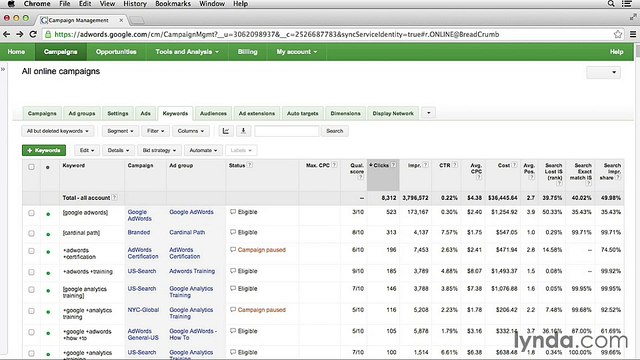Go to the Opportunities tab
This screenshot has width=640, height=360.
click(116, 52)
